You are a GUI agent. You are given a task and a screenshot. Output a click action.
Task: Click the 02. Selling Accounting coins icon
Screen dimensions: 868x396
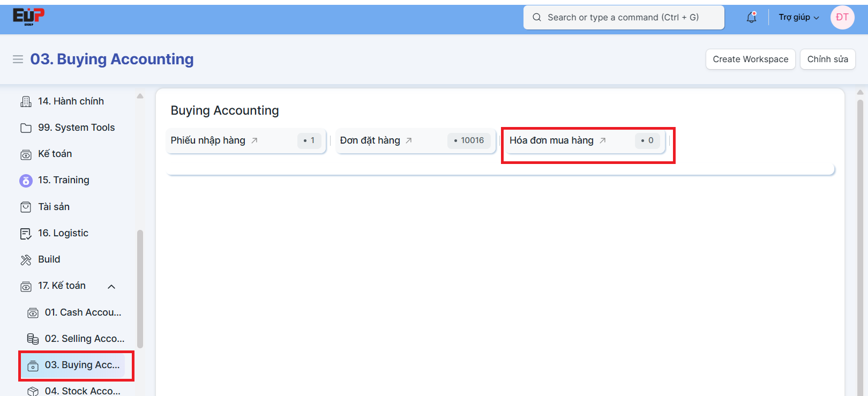click(33, 339)
